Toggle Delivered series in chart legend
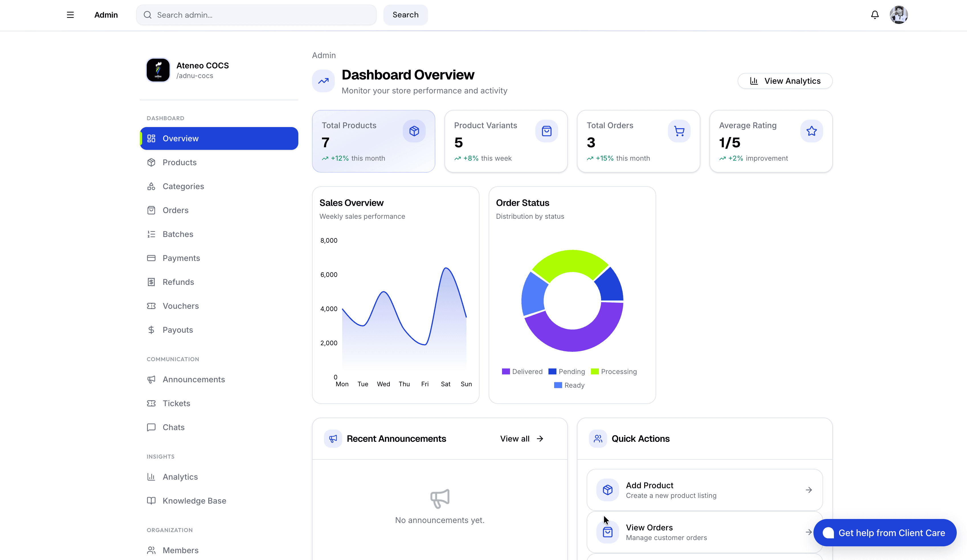The image size is (967, 560). (x=522, y=372)
